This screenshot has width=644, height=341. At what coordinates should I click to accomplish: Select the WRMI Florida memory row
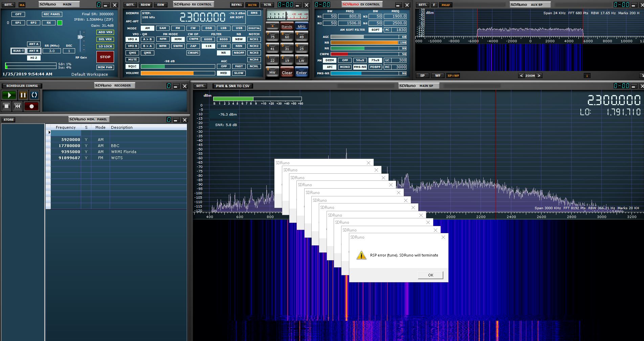pos(116,152)
